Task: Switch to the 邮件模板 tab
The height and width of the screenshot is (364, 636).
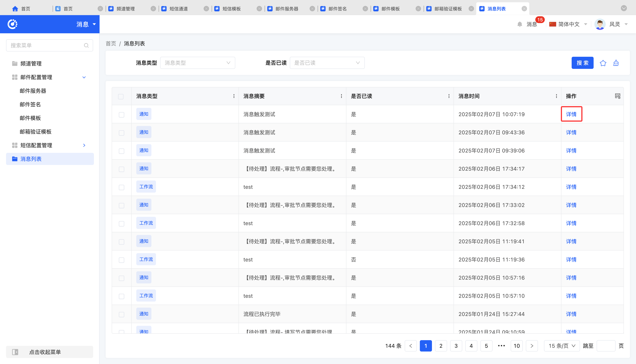Action: coord(390,9)
